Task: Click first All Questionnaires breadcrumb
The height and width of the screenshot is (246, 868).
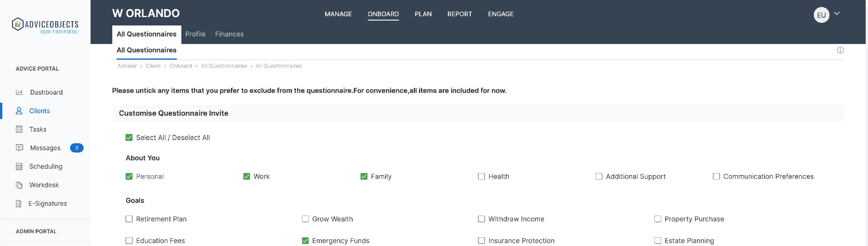Action: 224,66
